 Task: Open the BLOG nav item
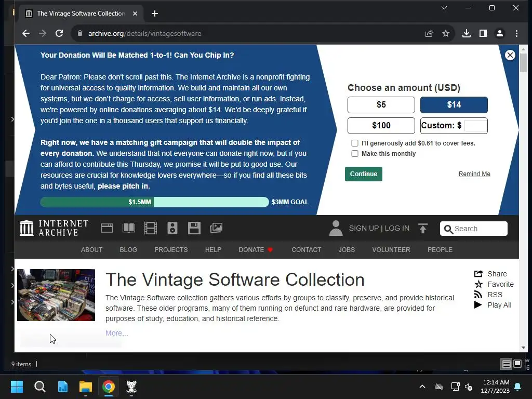pos(128,250)
